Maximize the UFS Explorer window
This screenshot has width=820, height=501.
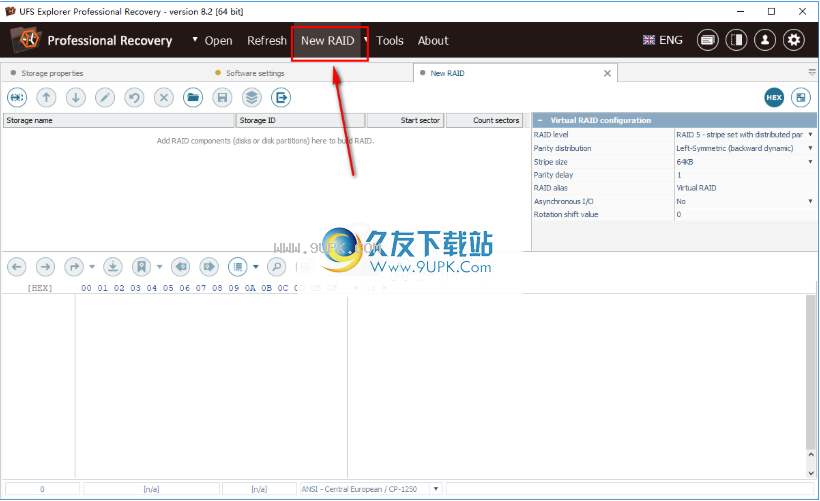pos(771,11)
